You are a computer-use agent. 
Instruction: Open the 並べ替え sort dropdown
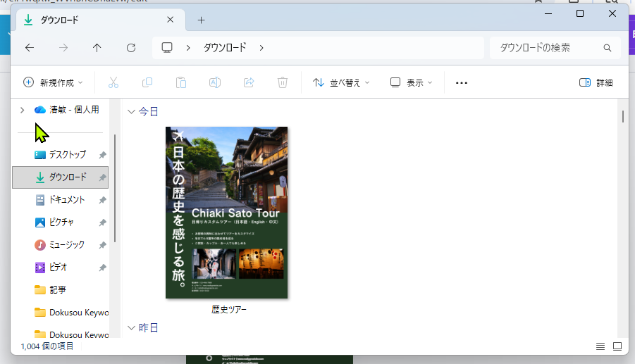[x=341, y=82]
